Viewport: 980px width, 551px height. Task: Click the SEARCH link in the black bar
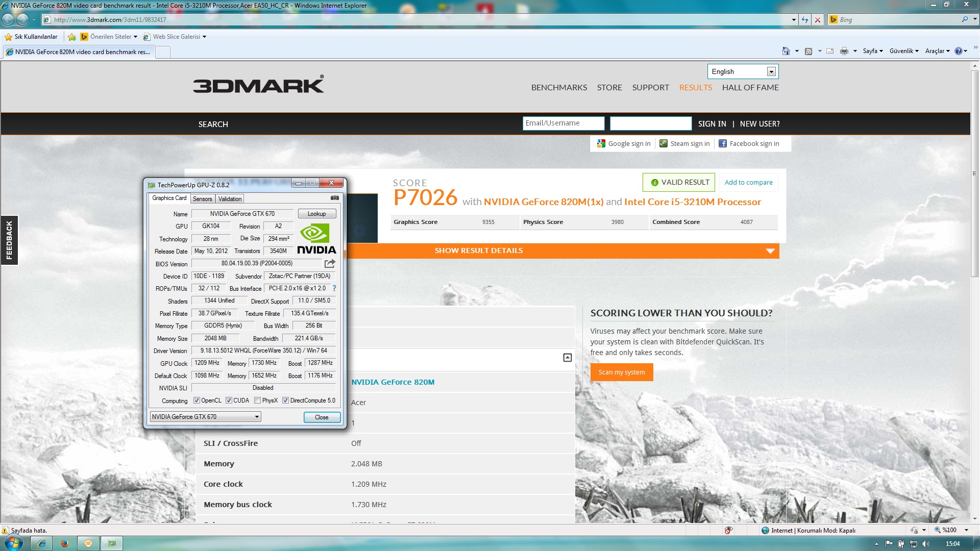(213, 124)
